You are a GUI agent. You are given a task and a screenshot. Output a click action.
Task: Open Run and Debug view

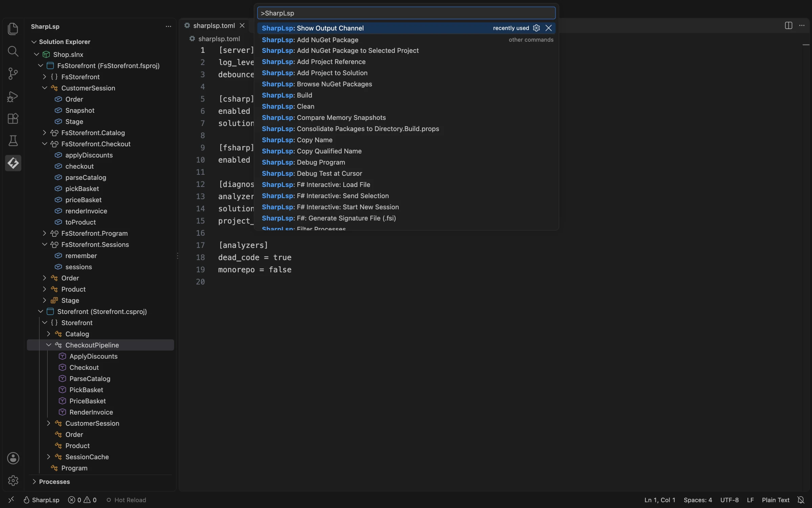(13, 97)
